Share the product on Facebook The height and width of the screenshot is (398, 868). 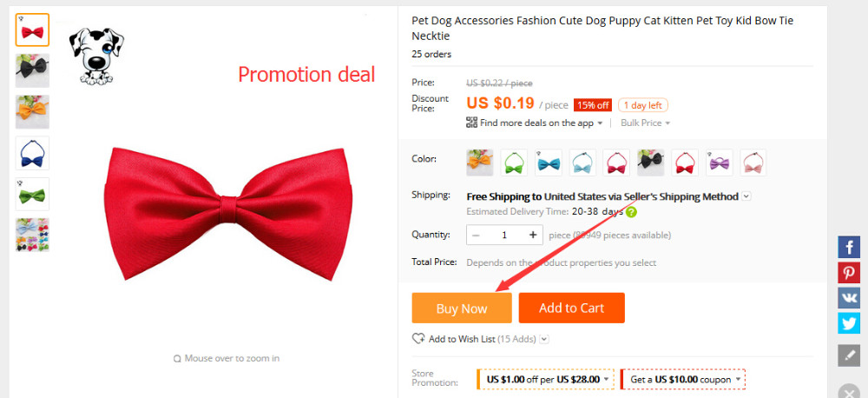(849, 247)
